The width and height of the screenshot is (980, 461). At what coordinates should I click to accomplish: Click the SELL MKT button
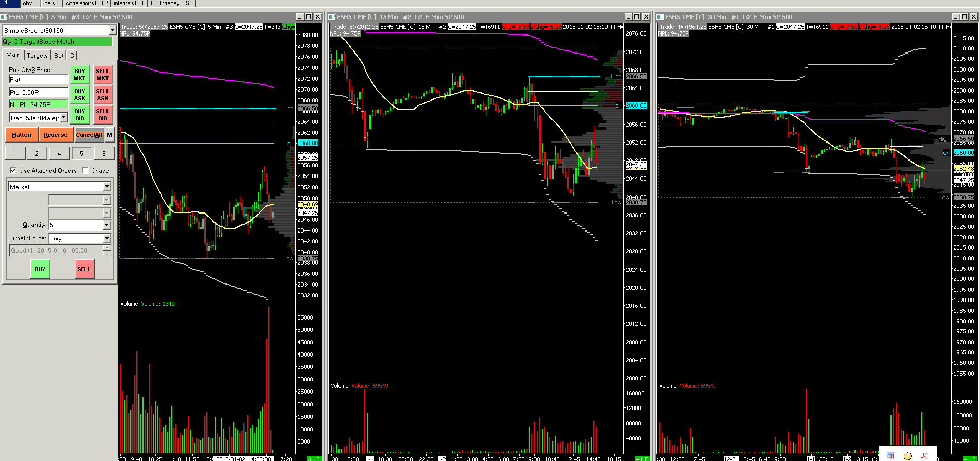[102, 75]
